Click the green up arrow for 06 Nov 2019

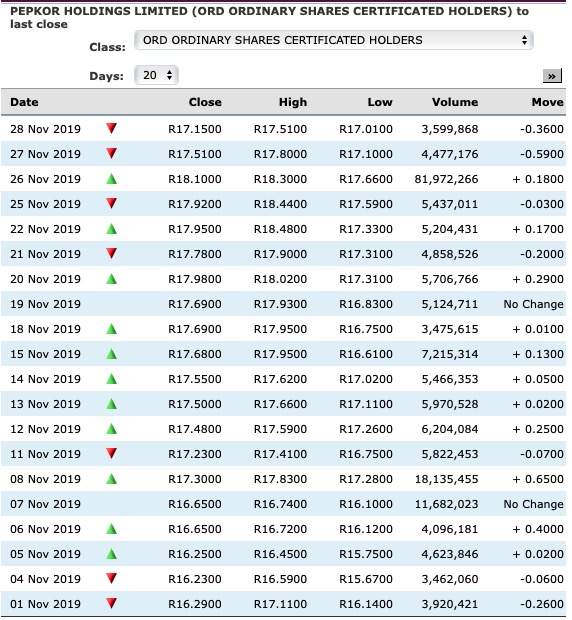coord(111,529)
